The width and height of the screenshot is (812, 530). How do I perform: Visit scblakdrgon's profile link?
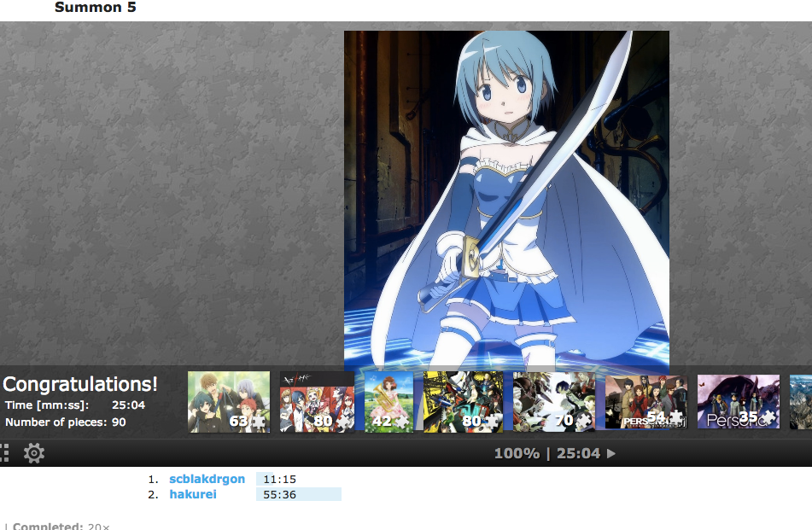207,480
